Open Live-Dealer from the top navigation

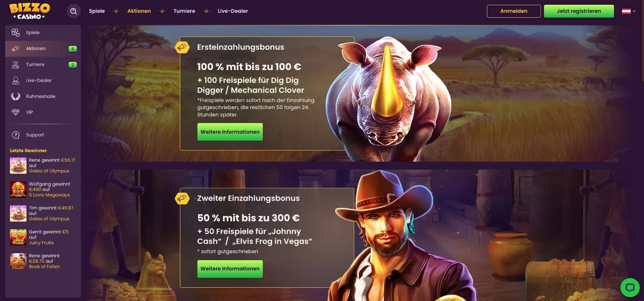pos(233,11)
